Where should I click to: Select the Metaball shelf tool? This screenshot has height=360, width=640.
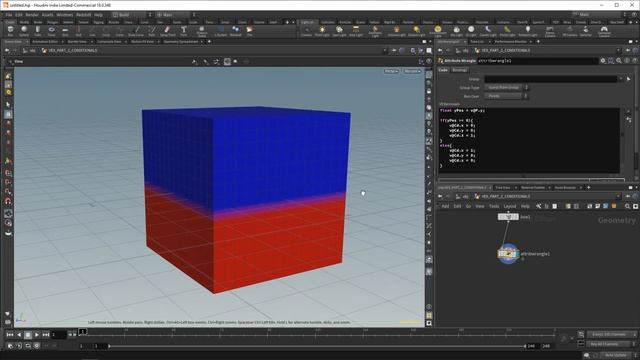(x=236, y=31)
